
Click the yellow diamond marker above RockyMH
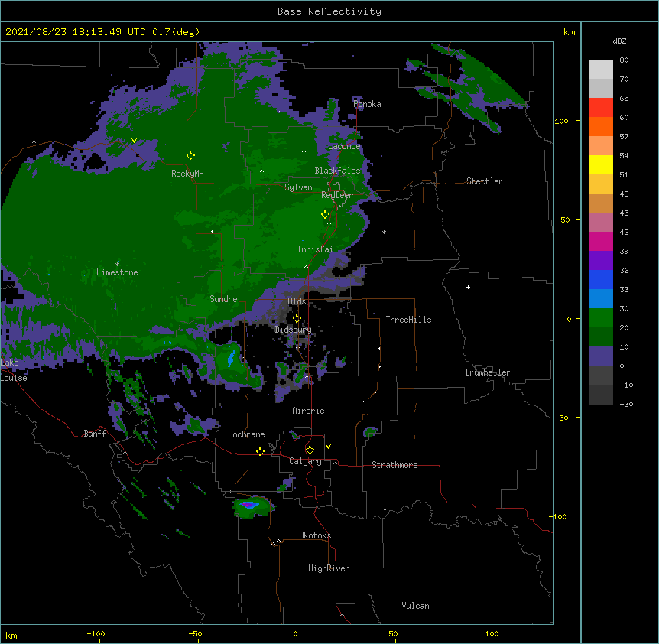tap(190, 156)
